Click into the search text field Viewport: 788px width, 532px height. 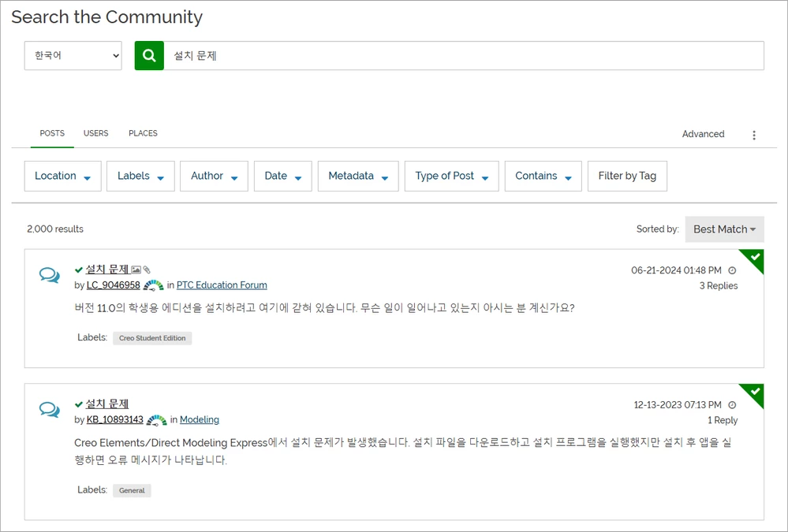463,55
